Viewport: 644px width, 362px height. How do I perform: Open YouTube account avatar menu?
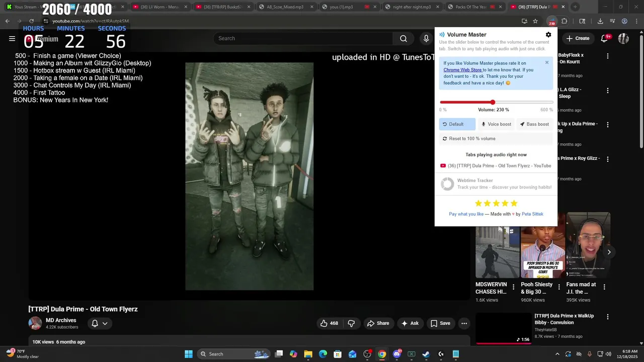click(624, 38)
